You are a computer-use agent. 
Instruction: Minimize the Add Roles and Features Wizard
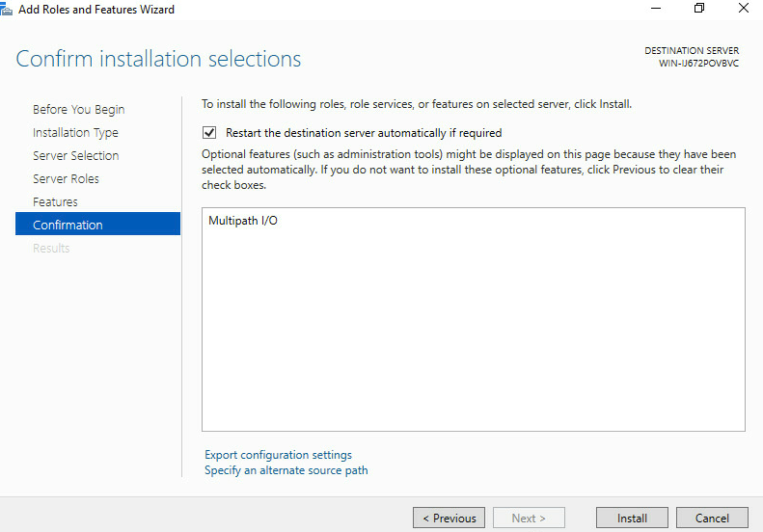click(656, 9)
